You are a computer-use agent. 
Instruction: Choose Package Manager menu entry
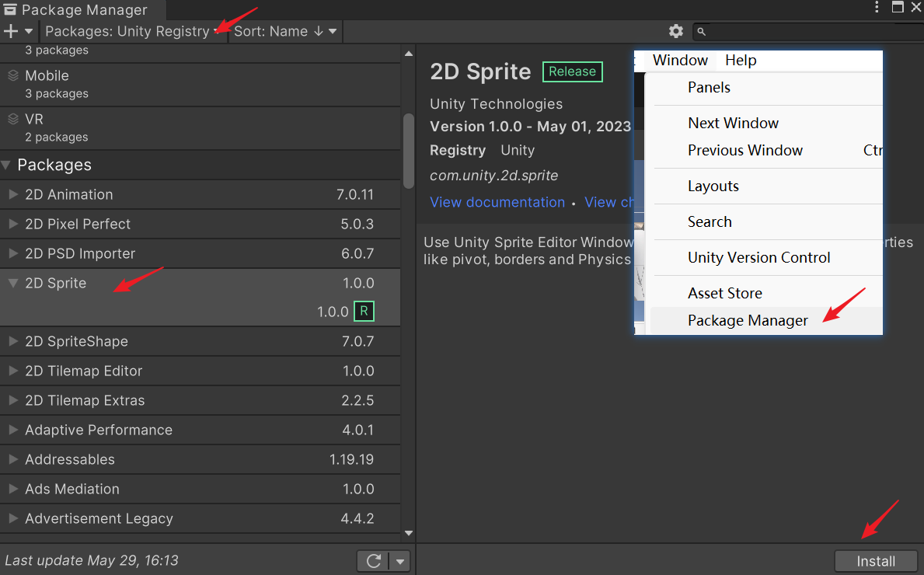(x=766, y=320)
